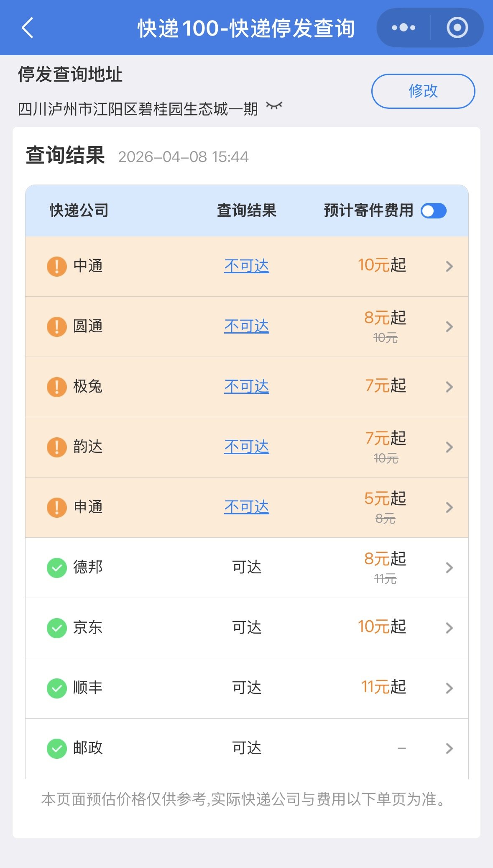Tap the green check icon beside 顺丰
Screen dimensions: 493x868
57,688
